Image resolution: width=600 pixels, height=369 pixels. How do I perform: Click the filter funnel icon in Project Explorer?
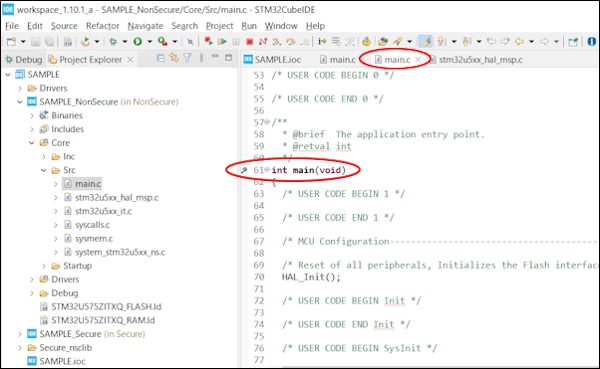click(x=187, y=58)
